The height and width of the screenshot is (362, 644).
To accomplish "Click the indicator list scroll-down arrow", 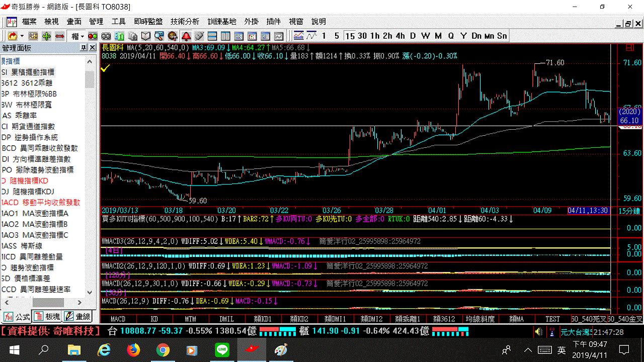I will (x=90, y=292).
